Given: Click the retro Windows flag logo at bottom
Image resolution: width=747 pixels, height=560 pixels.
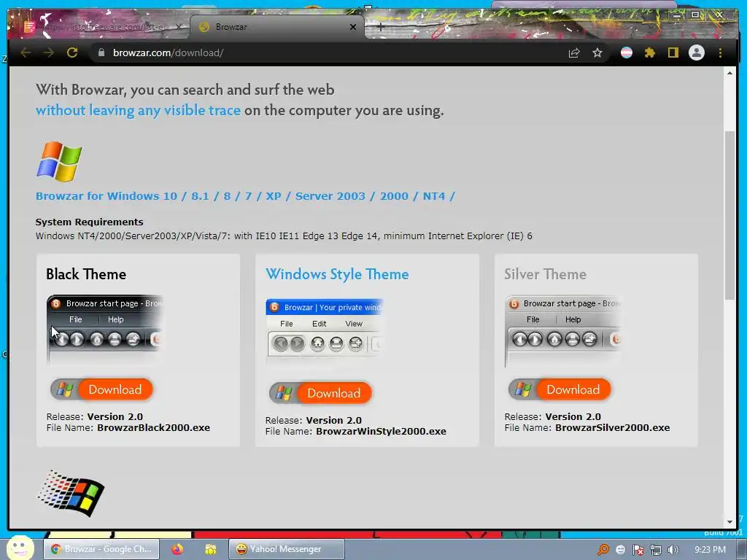Looking at the screenshot, I should pos(71,494).
